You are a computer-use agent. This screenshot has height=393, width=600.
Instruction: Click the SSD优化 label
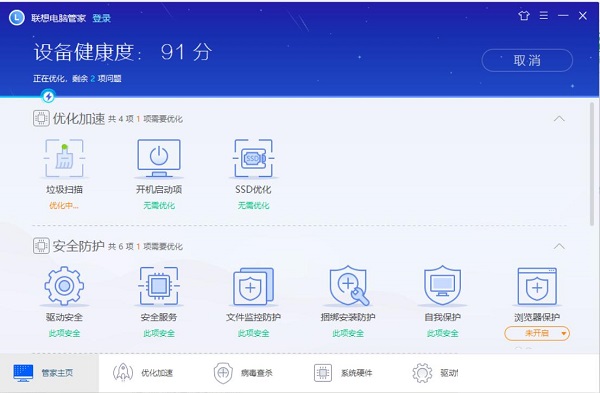tap(253, 189)
